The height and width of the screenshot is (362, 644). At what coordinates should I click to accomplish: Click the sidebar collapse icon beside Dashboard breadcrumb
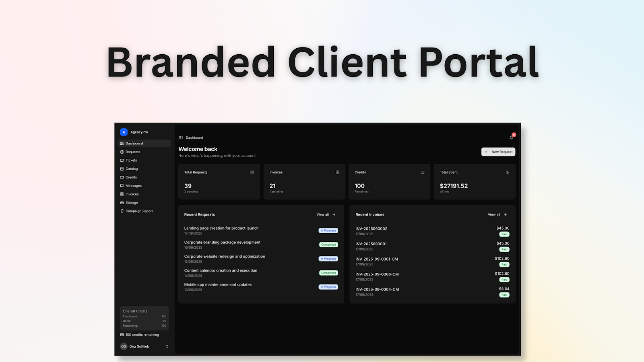click(182, 137)
